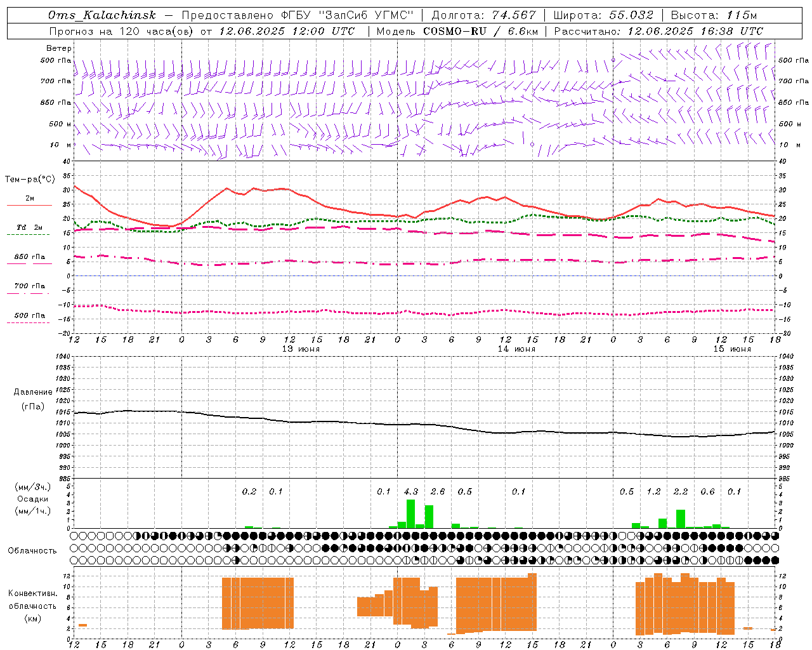Viewport: 812px width, 650px height.
Task: Select the latitude value Широта: 55.032
Action: tap(603, 15)
